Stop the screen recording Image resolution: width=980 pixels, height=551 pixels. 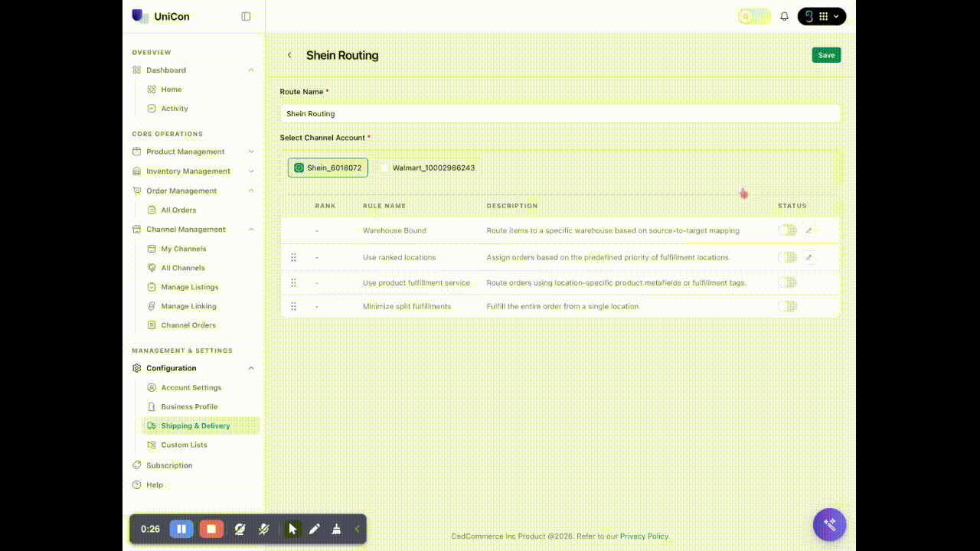pyautogui.click(x=211, y=529)
